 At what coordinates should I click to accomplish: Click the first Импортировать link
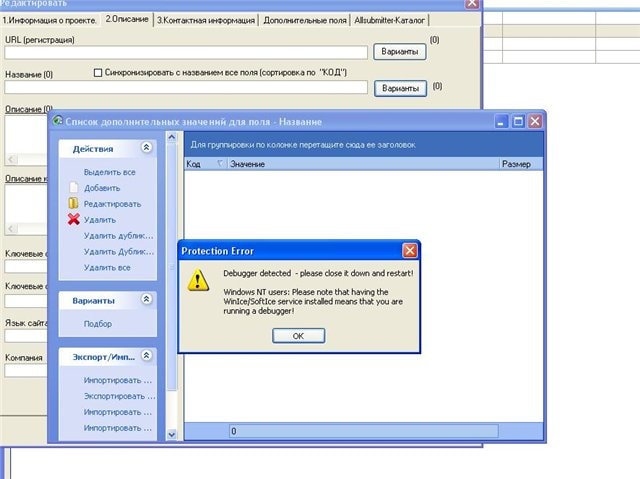click(118, 380)
